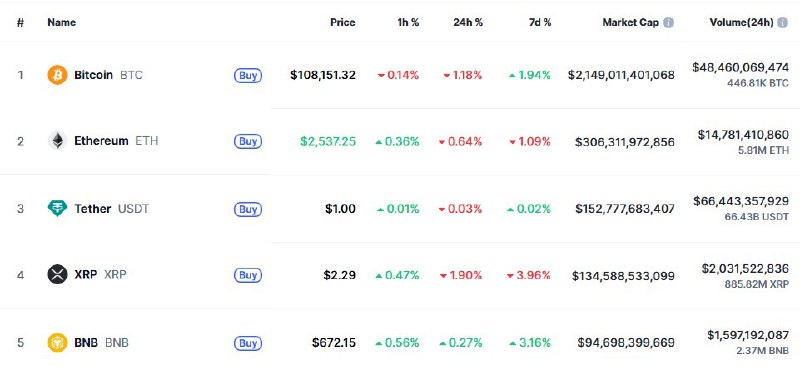
Task: Click the Ethereum diamond logo icon
Action: tap(57, 141)
